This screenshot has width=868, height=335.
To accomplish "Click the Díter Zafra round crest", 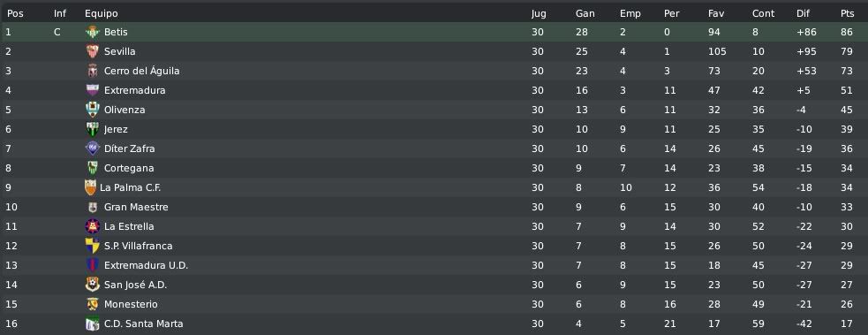I will pyautogui.click(x=93, y=148).
